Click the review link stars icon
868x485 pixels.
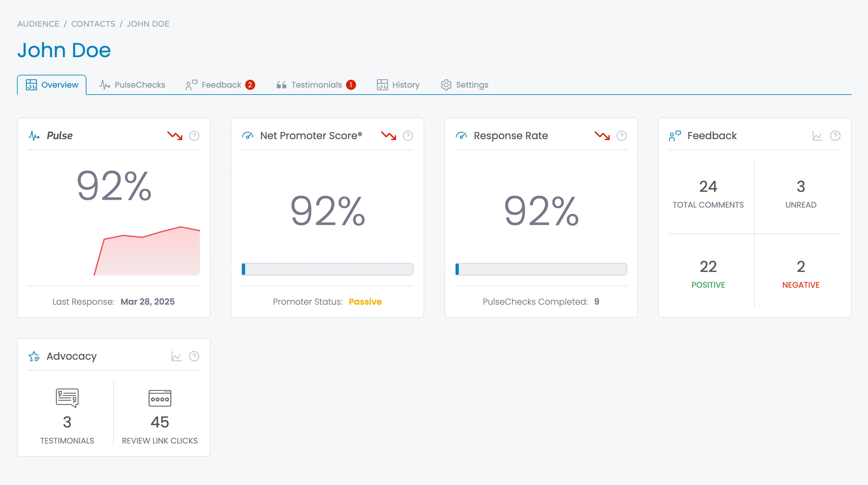[160, 398]
